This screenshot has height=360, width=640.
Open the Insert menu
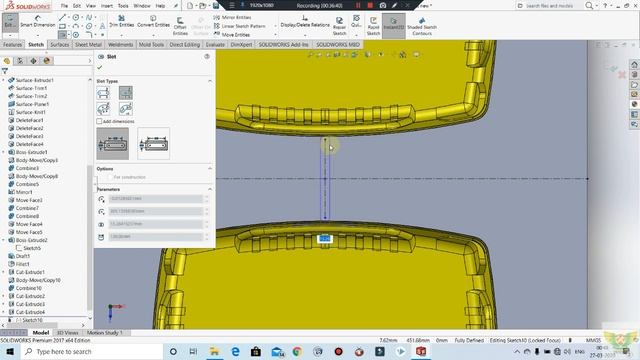point(107,6)
